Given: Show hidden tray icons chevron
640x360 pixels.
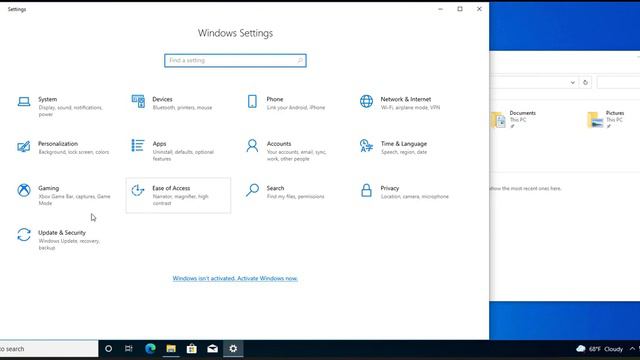Looking at the screenshot, I should [632, 349].
